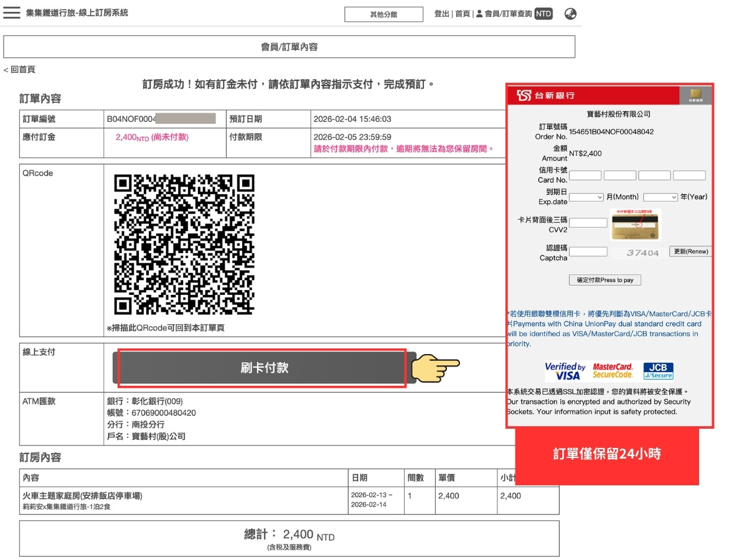Open the expiration month dropdown
The height and width of the screenshot is (560, 747).
585,197
